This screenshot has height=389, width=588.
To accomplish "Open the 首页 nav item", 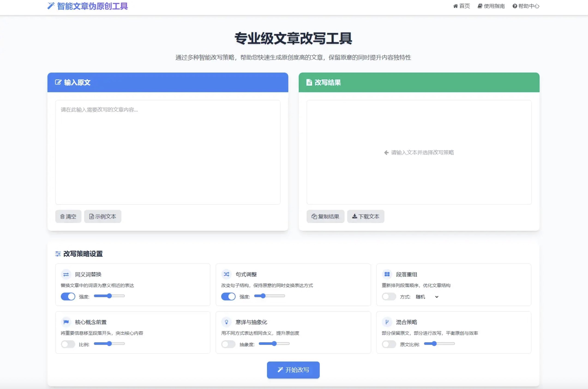I will point(462,6).
